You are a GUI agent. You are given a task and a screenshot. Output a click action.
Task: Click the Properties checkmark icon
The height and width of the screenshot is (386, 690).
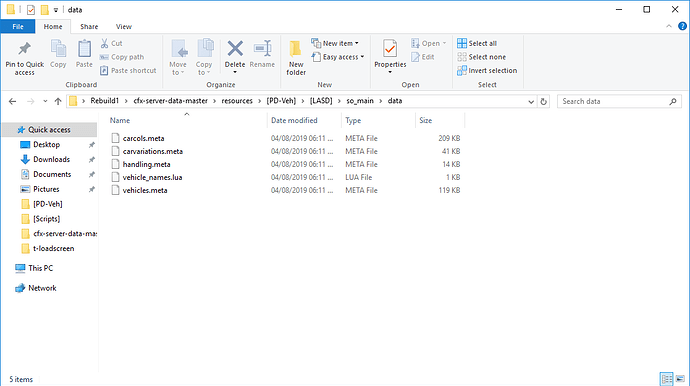[390, 48]
